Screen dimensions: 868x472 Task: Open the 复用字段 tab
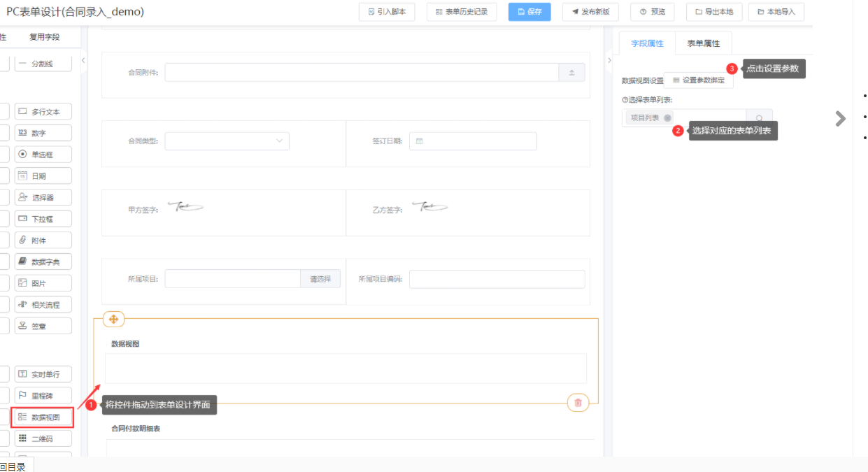point(44,37)
